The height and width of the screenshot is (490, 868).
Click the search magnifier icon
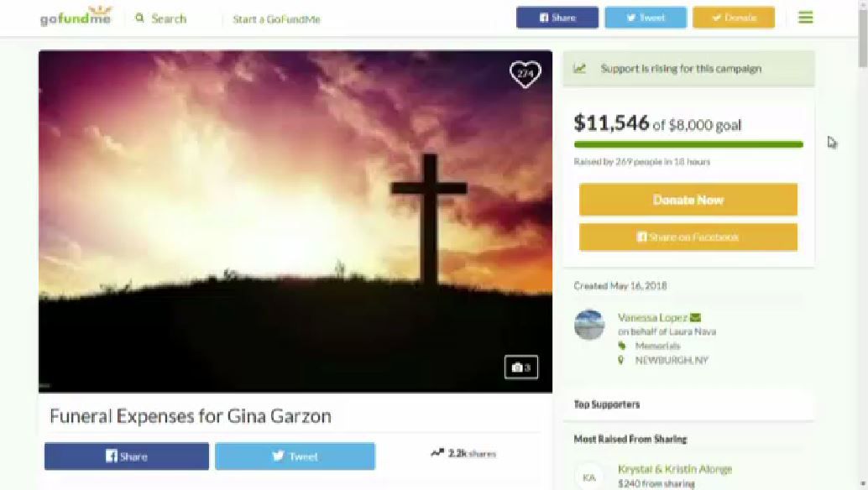[x=139, y=18]
